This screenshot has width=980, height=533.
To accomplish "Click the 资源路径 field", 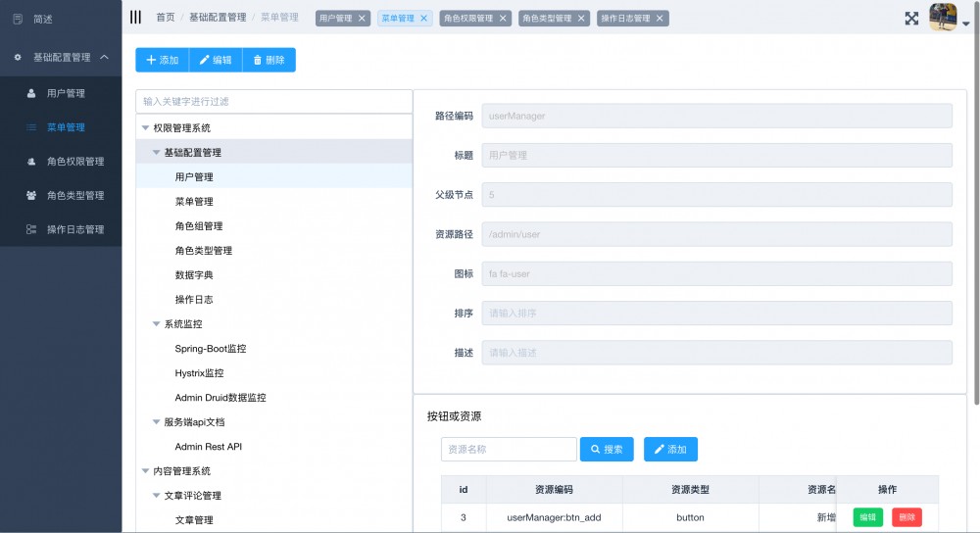I will click(717, 234).
